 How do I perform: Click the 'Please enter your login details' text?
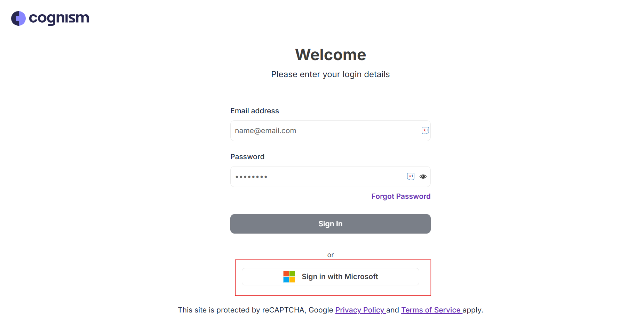[x=331, y=74]
